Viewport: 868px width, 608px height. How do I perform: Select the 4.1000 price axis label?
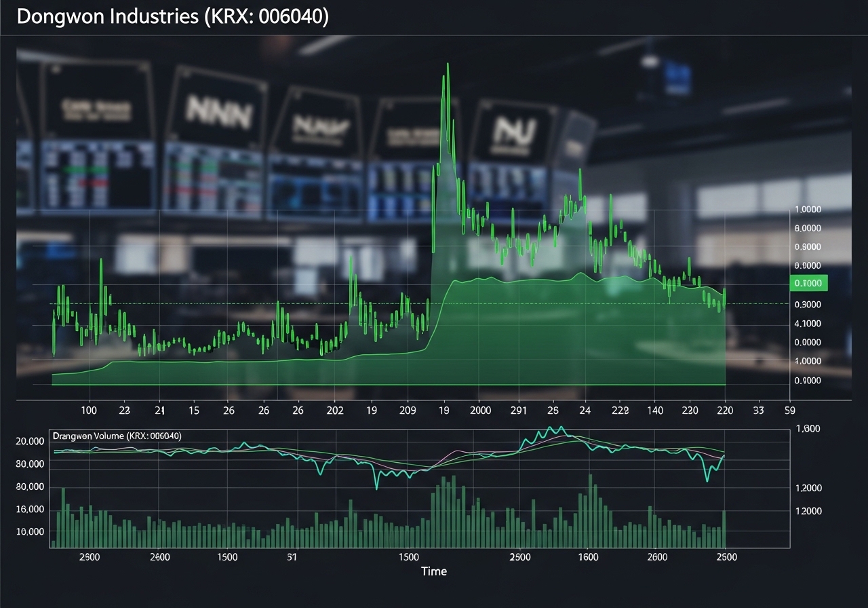click(808, 324)
